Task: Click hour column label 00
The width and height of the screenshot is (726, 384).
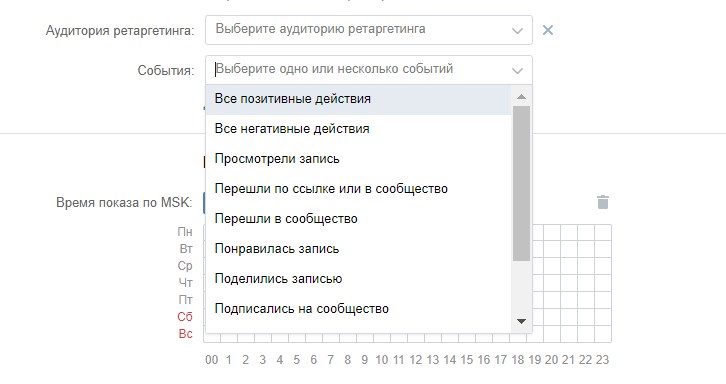Action: [212, 360]
